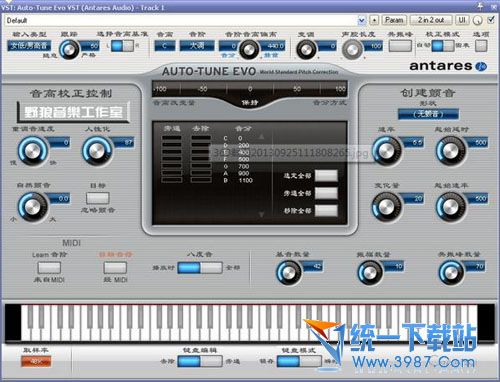Click the Antares round logo icon
Image resolution: width=500 pixels, height=382 pixels.
pyautogui.click(x=481, y=66)
